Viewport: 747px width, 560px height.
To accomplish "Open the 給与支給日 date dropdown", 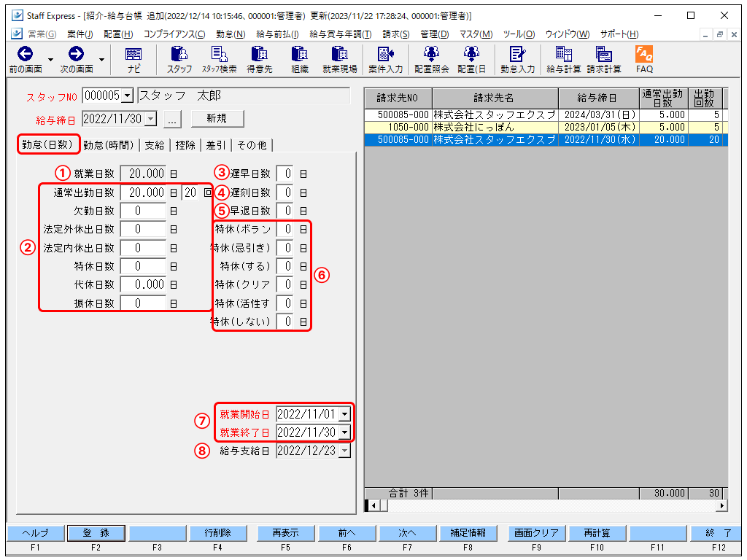I will [344, 450].
